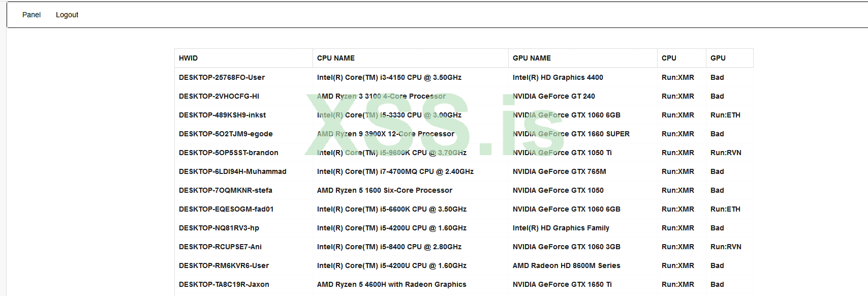The image size is (868, 296).
Task: Click the CPU NAME column header
Action: point(336,58)
